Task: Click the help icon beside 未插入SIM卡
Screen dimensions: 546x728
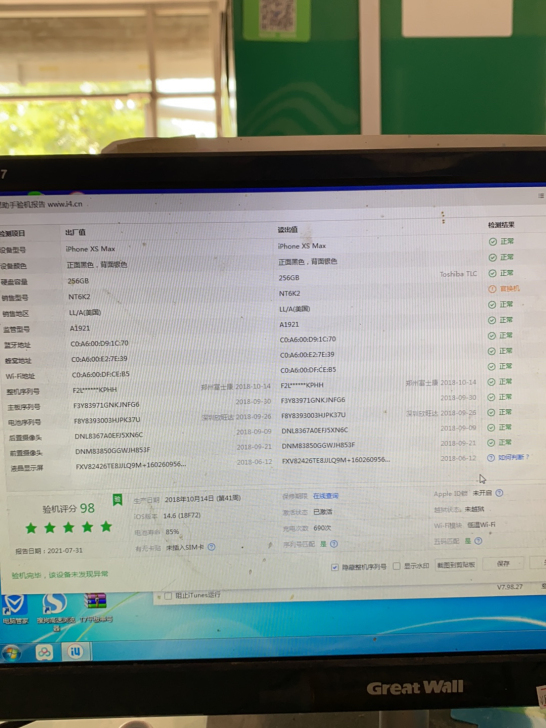Action: point(211,547)
